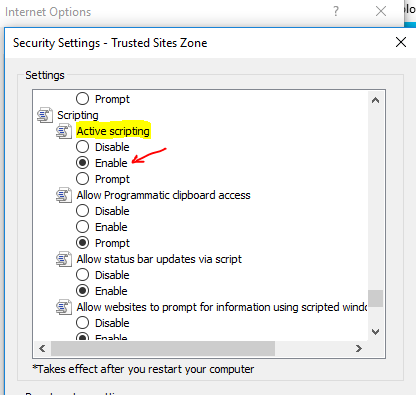Screen dimensions: 416x395
Task: Click the Internet Options help question mark
Action: pyautogui.click(x=336, y=12)
